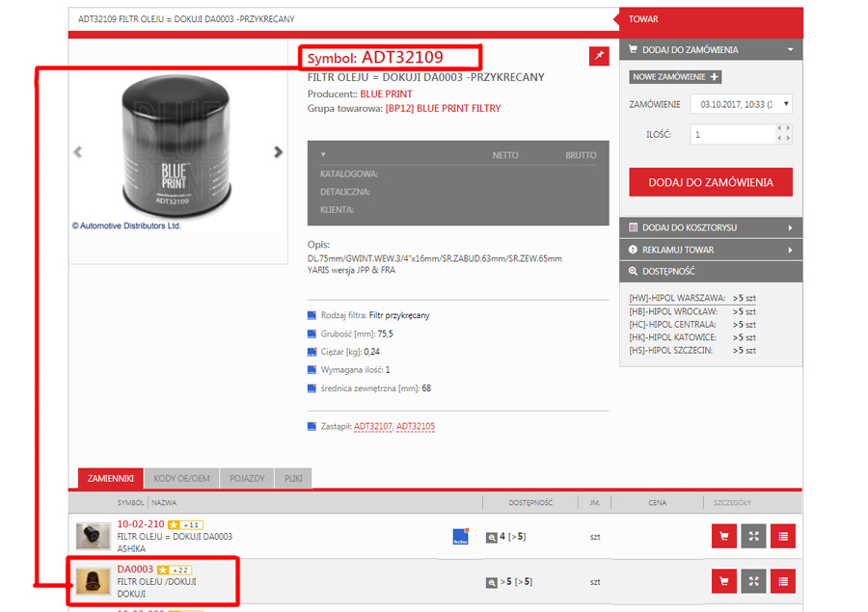
Task: Click the [HC]-HIPOL CENTRALA availability line
Action: coord(692,325)
